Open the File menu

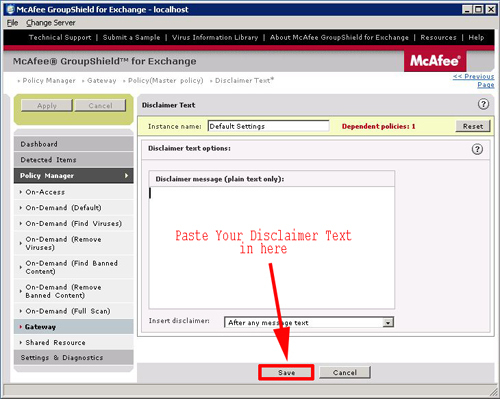[12, 23]
